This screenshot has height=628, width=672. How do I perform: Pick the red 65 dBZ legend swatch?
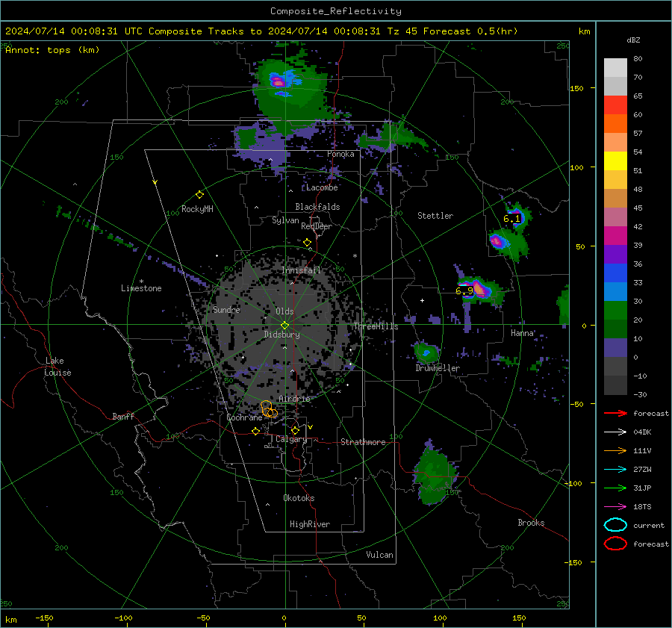coord(615,105)
